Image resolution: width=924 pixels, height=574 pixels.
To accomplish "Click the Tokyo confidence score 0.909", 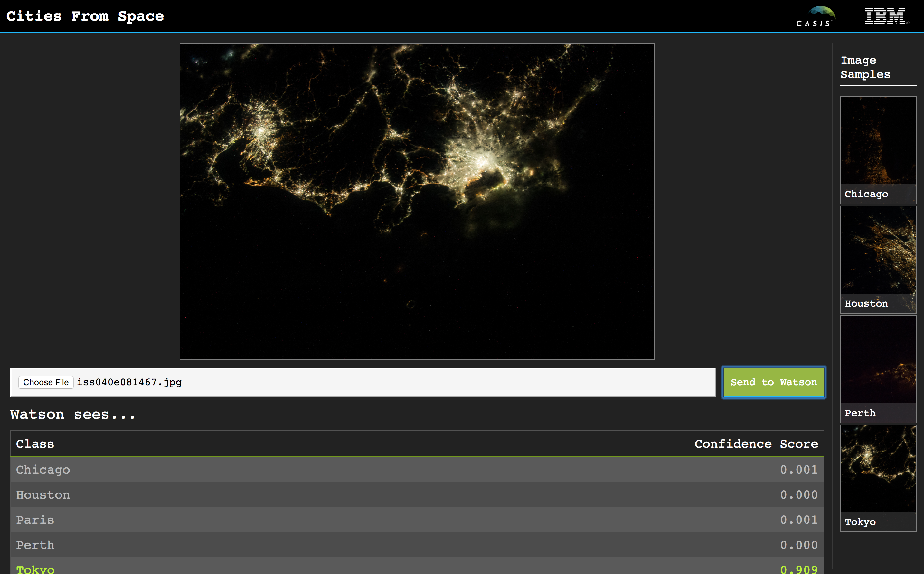I will (798, 569).
